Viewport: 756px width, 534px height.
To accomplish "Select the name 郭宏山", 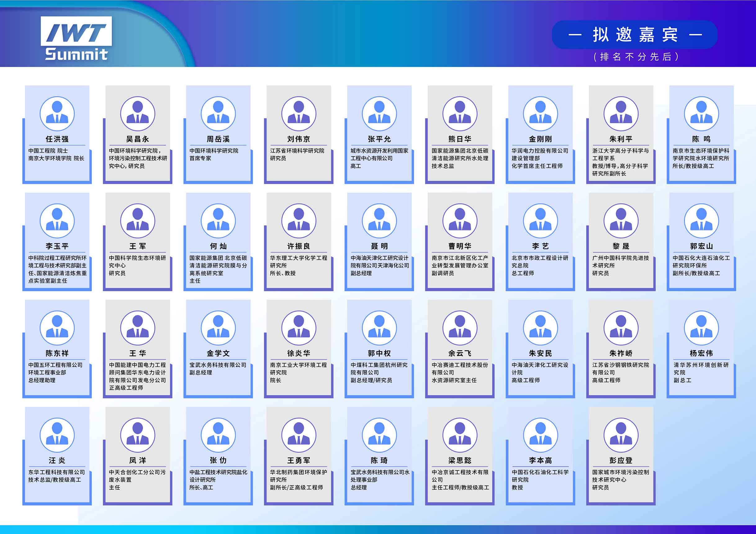I will coord(701,246).
